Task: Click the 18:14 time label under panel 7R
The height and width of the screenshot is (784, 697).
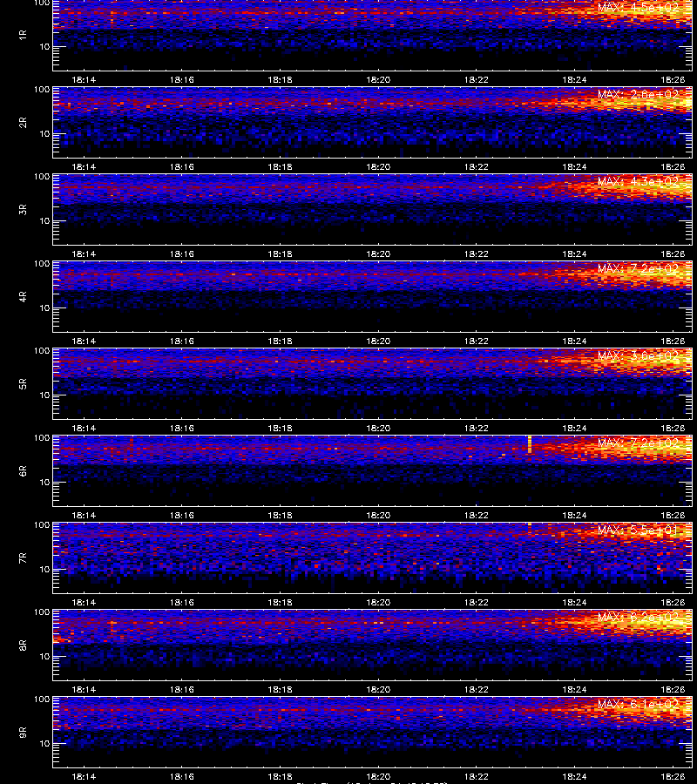Action: coord(84,602)
